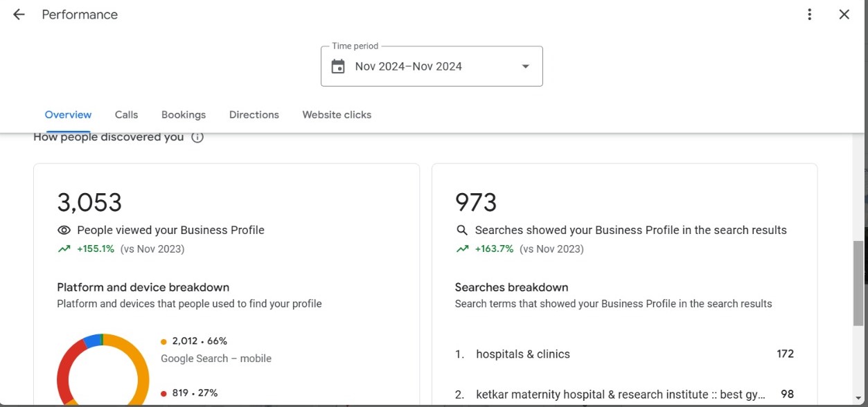Image resolution: width=868 pixels, height=407 pixels.
Task: Click the Google Search – mobile label
Action: (216, 359)
